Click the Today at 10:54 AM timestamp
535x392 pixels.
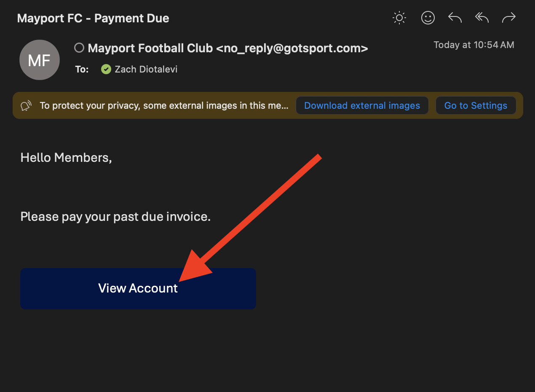pyautogui.click(x=473, y=45)
